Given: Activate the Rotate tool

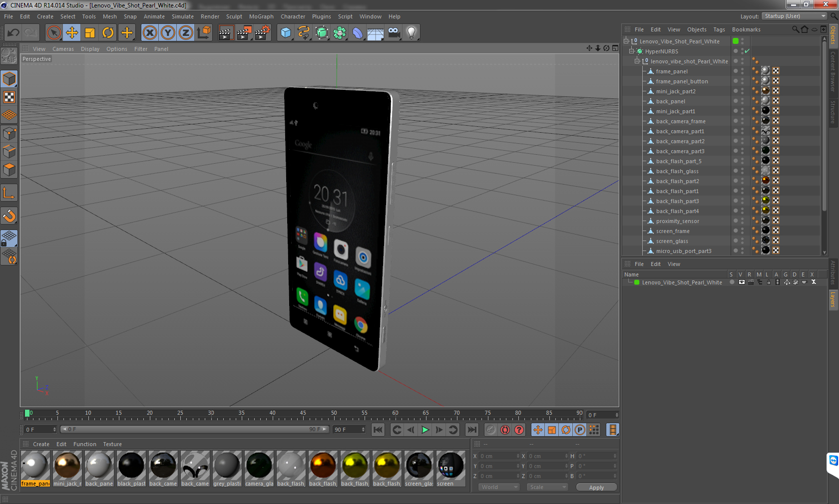Looking at the screenshot, I should pyautogui.click(x=108, y=33).
